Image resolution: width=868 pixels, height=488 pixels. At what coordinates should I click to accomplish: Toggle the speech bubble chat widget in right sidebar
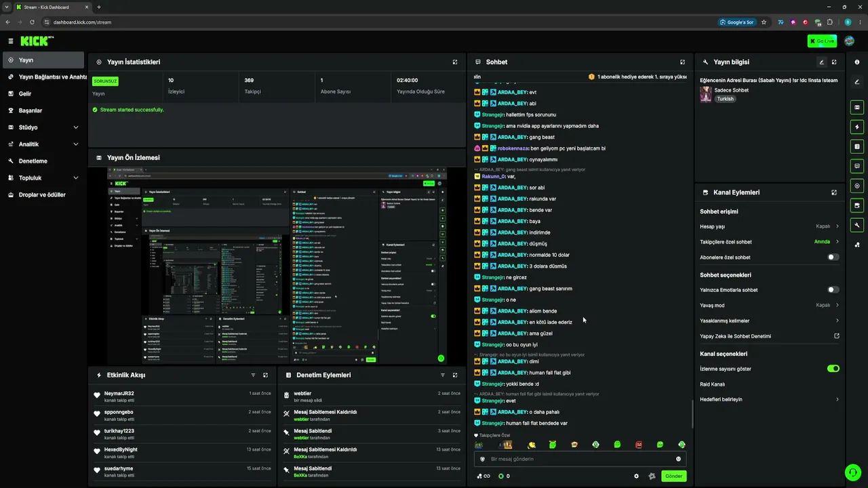(x=857, y=166)
